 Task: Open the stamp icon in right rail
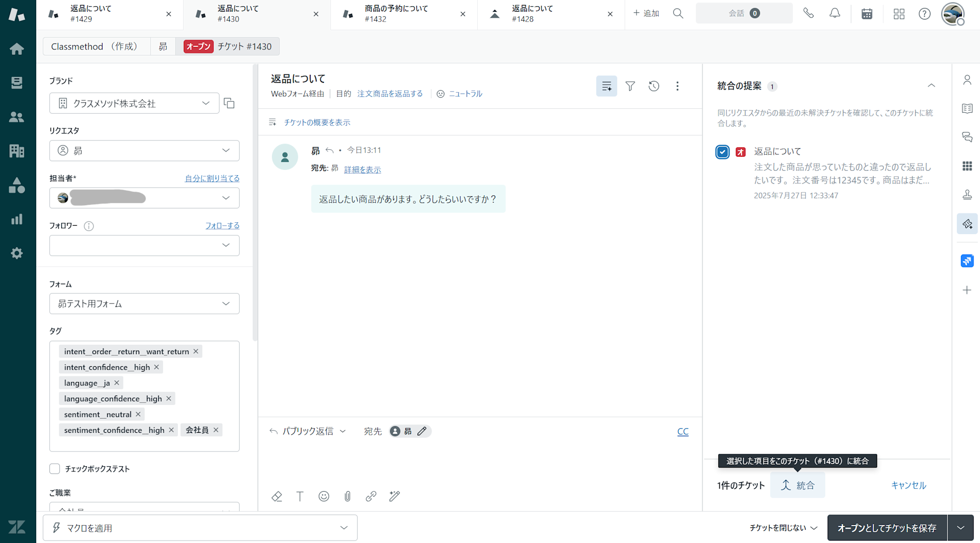(967, 195)
